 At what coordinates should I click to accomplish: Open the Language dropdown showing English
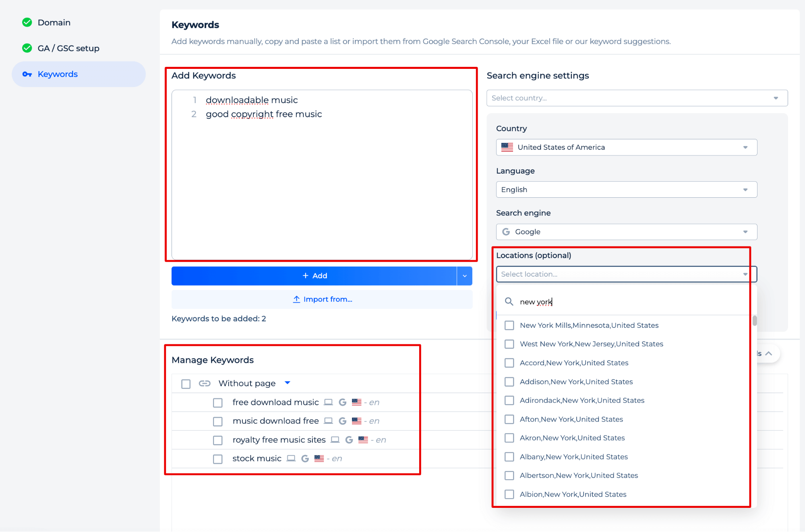[x=626, y=190]
